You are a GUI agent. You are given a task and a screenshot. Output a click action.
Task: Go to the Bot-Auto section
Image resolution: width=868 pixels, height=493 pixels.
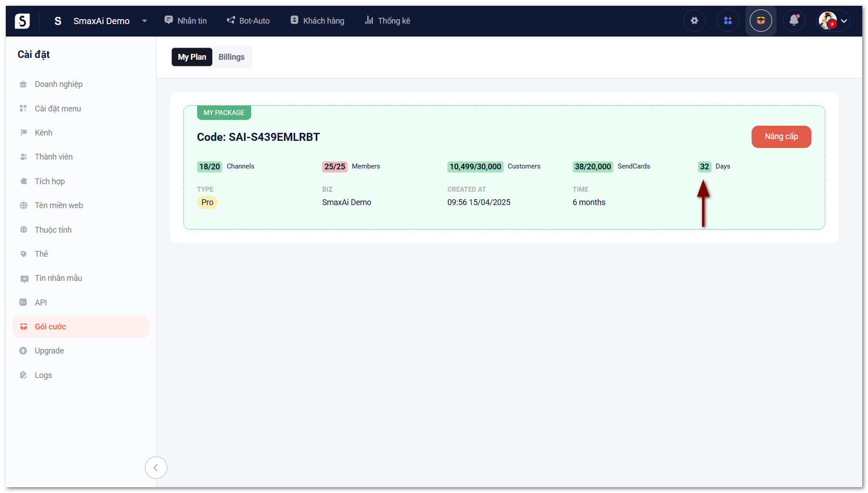248,21
